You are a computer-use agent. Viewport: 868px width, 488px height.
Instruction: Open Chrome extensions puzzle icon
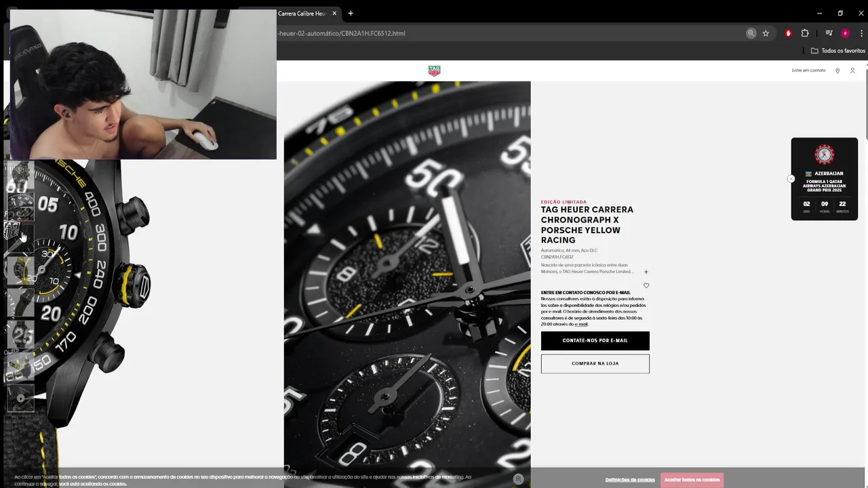tap(805, 33)
